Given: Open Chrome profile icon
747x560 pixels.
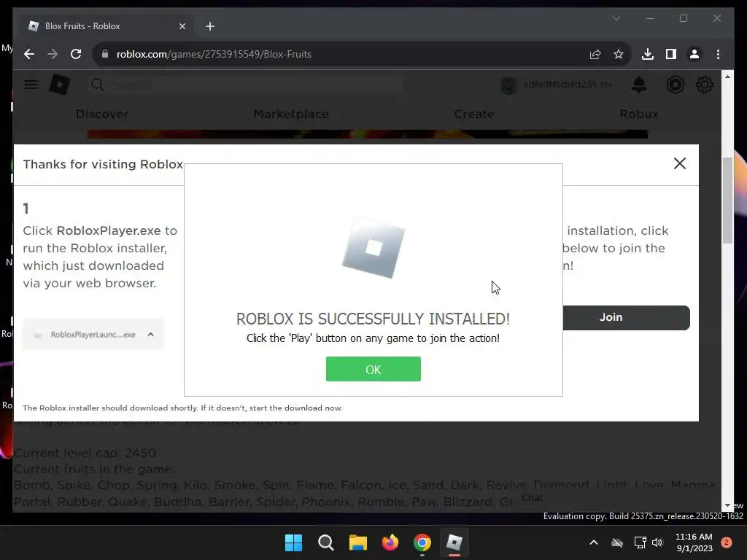Looking at the screenshot, I should (x=694, y=54).
